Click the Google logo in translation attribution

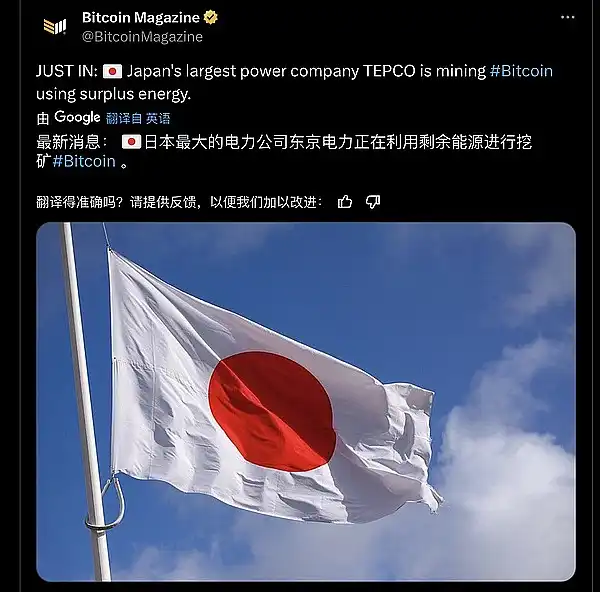(x=77, y=117)
